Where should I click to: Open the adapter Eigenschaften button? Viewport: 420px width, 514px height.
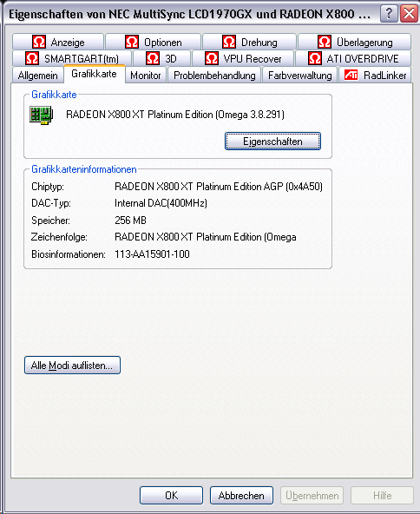[272, 142]
